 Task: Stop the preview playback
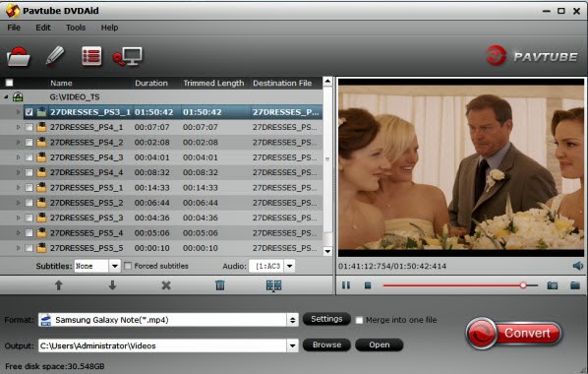pyautogui.click(x=368, y=285)
